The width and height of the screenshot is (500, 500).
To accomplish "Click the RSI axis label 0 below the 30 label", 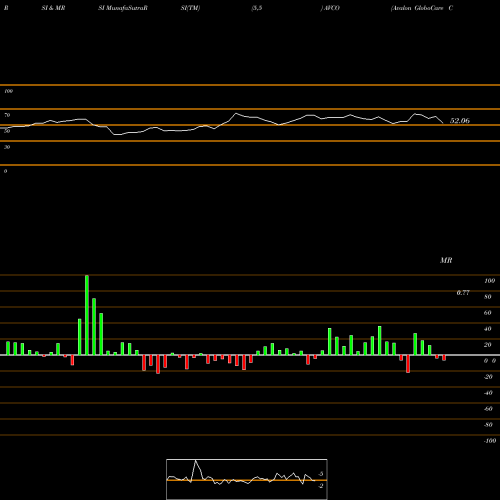I will click(x=5, y=171).
